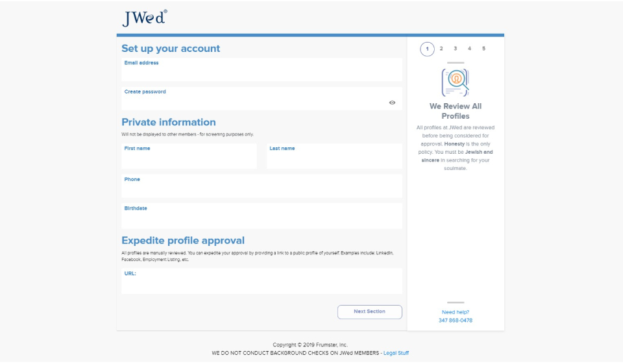Viewport: 623px width, 364px height.
Task: Select the First name input
Action: click(189, 159)
